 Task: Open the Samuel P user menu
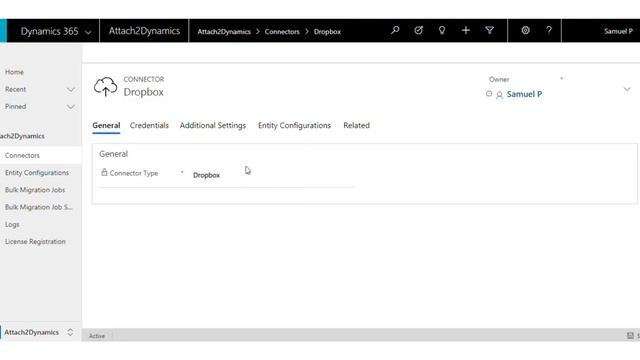tap(618, 31)
